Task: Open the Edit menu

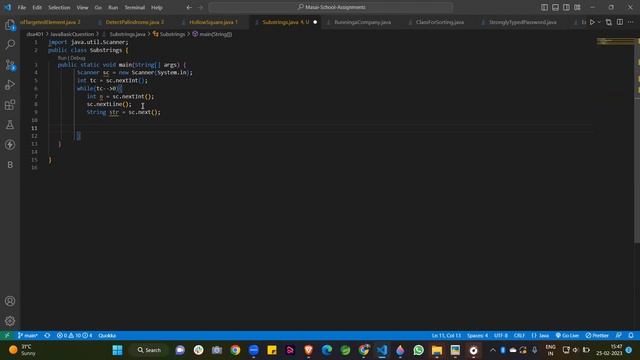Action: tap(37, 7)
